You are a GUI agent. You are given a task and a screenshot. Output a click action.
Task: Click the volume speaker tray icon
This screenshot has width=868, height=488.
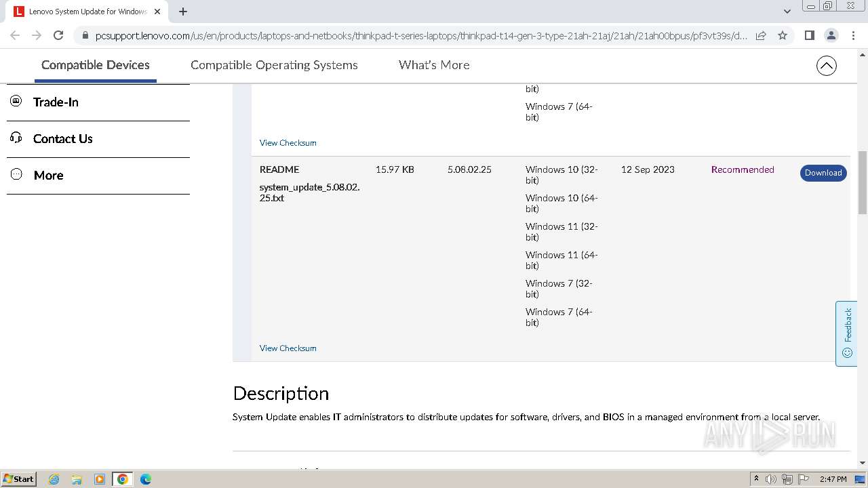point(771,479)
